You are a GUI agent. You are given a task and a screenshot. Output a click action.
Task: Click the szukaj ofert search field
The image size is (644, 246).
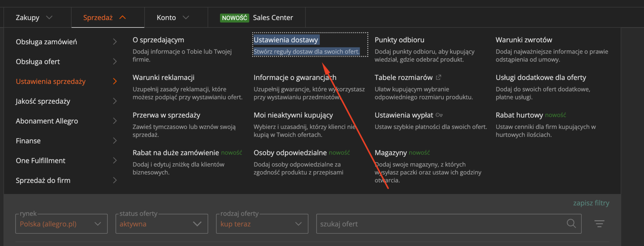pyautogui.click(x=449, y=224)
